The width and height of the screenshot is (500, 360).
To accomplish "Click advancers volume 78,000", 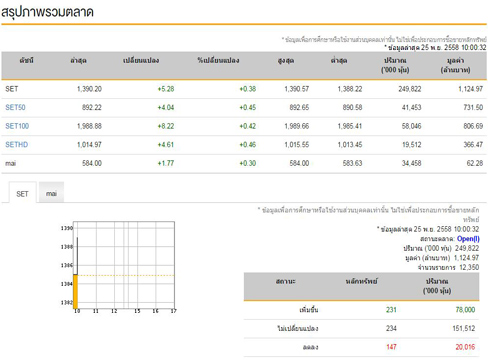I will (465, 310).
